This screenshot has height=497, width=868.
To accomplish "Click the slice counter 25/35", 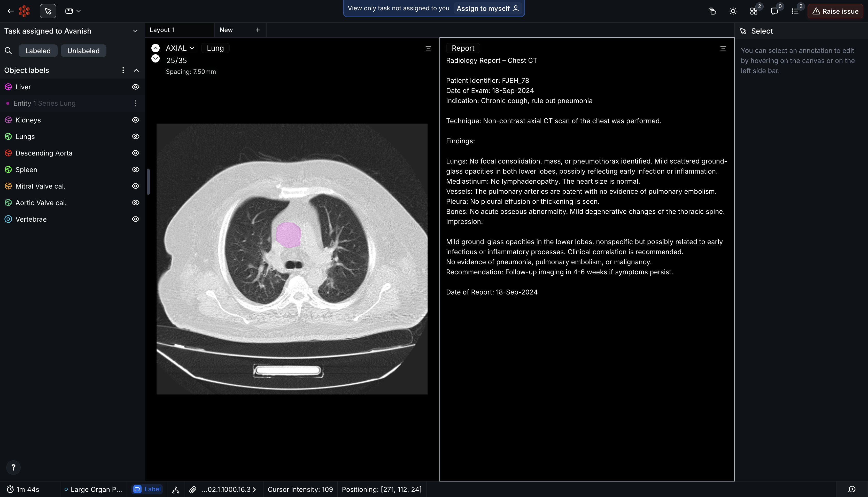I will tap(176, 60).
